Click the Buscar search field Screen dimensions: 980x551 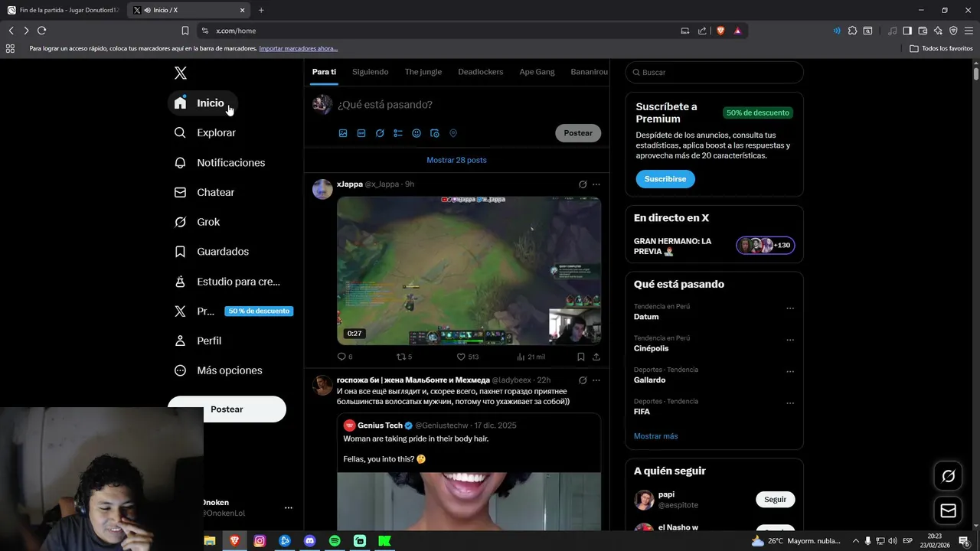coord(714,72)
